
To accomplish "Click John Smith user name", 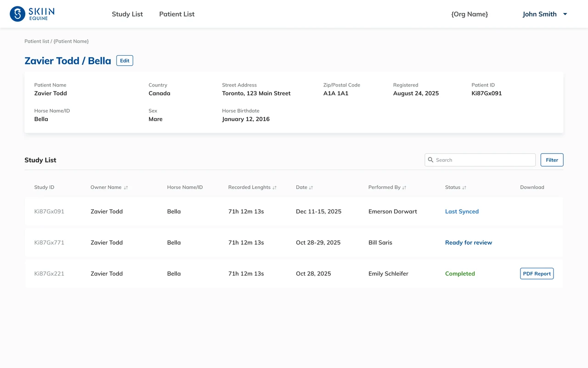I will click(x=540, y=14).
